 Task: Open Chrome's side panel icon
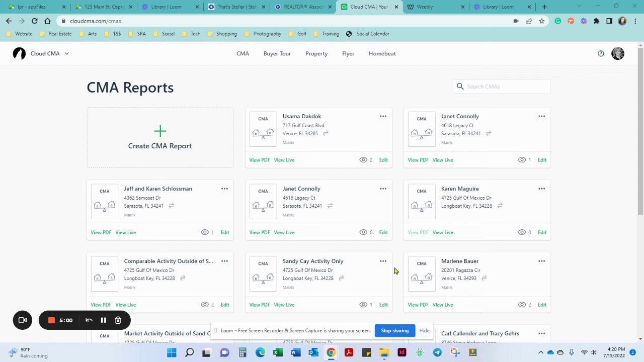pos(609,21)
